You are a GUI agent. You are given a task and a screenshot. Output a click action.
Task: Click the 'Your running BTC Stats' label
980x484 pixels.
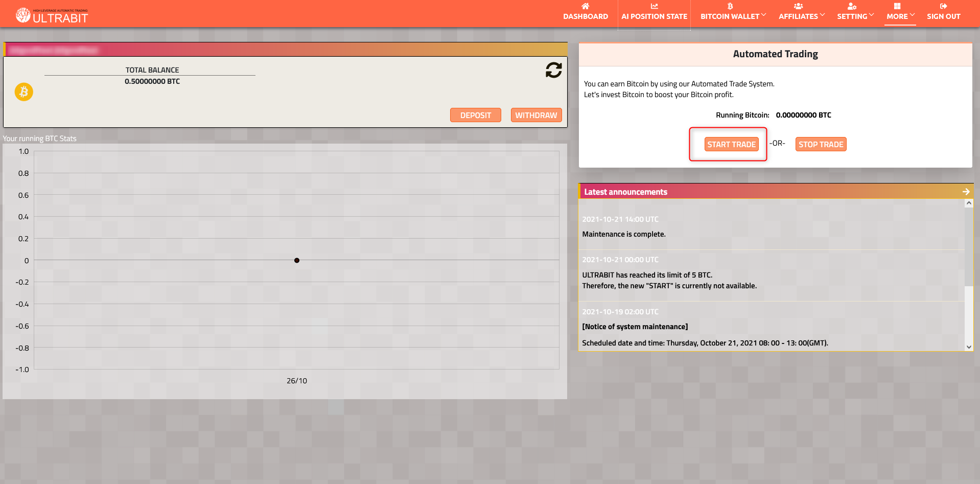(40, 139)
